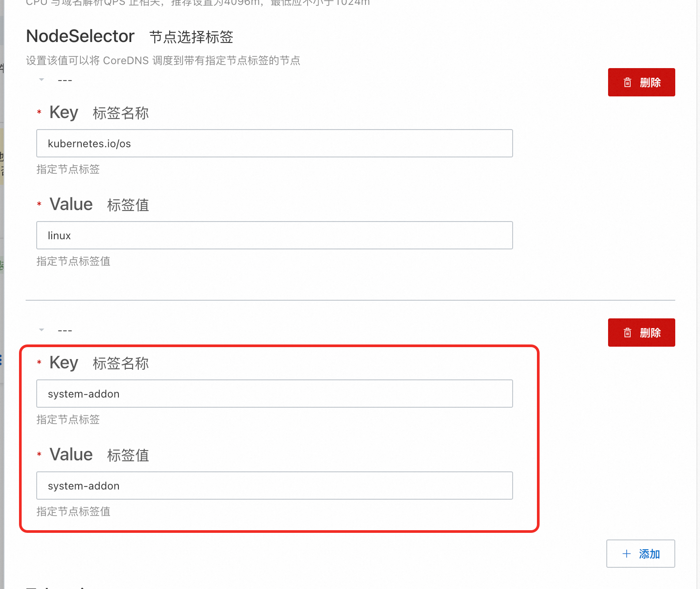Click the trash icon for the kubernetes.io/os entry
700x589 pixels.
pos(628,82)
